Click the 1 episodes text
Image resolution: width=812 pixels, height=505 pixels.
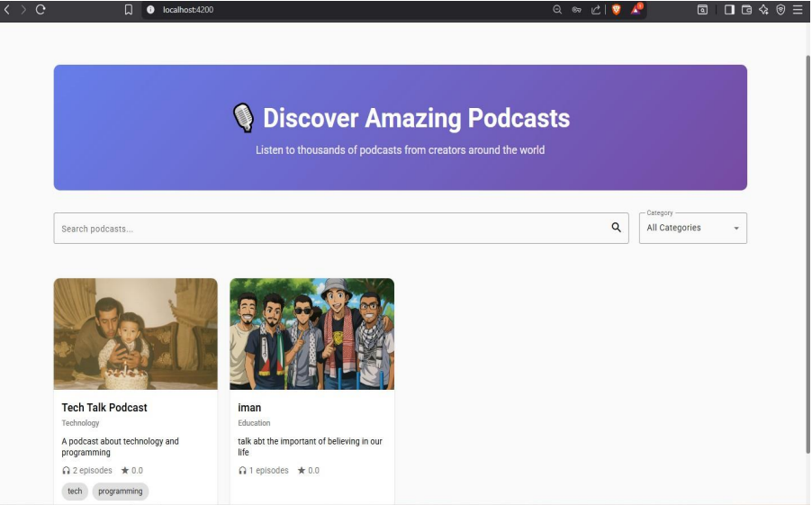269,470
